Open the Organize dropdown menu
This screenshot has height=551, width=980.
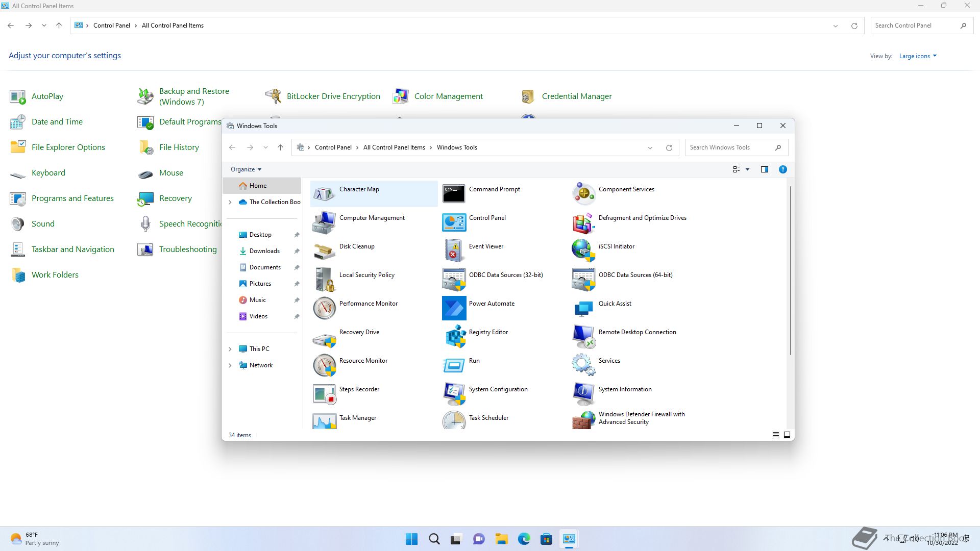pyautogui.click(x=246, y=169)
